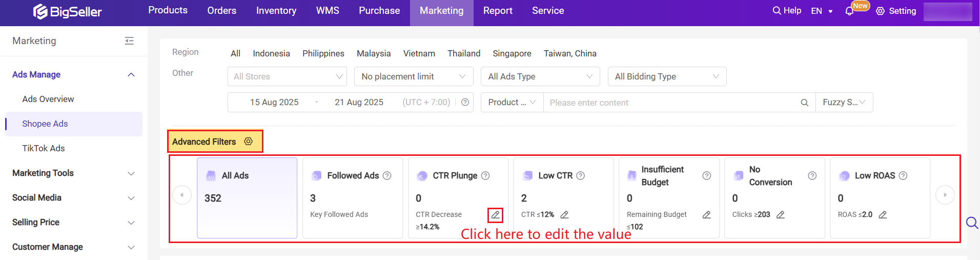Click the start date 15 Aug 2025
The width and height of the screenshot is (980, 260).
pos(274,102)
